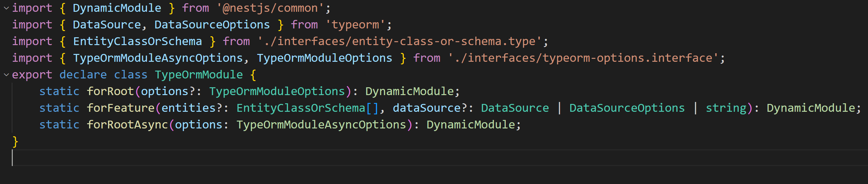Click the closing brace of the class
This screenshot has width=868, height=184.
click(15, 142)
